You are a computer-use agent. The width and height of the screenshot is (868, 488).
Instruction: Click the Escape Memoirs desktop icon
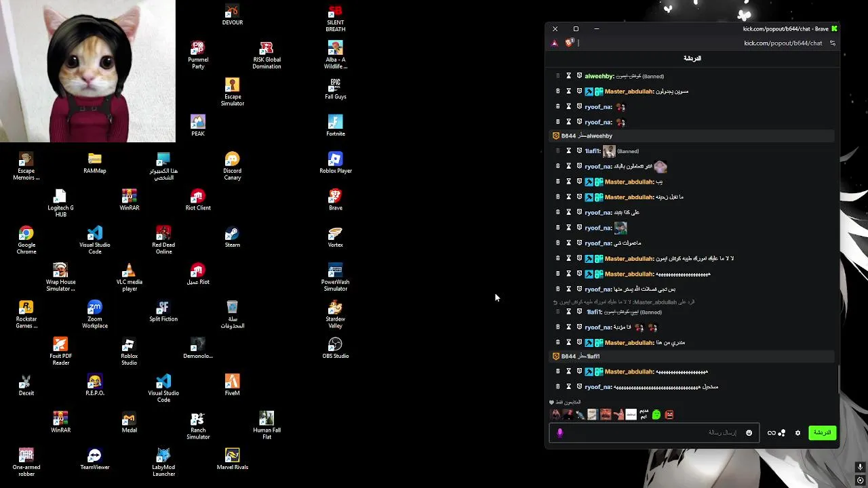point(26,167)
